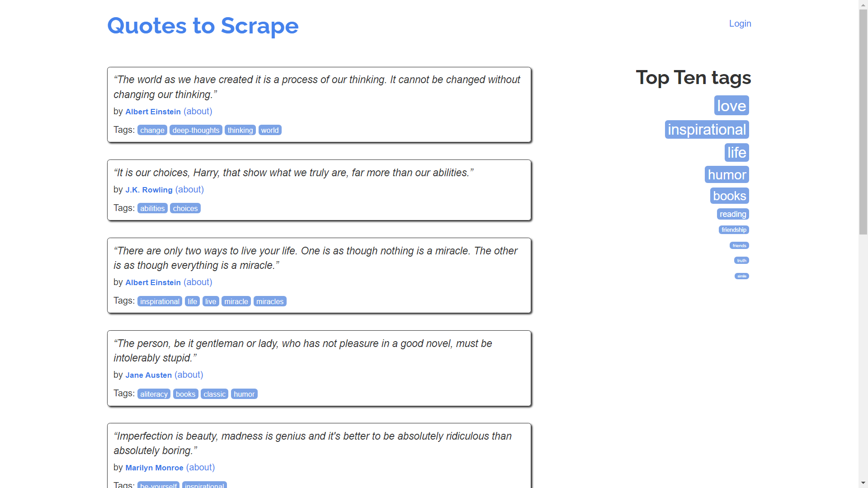The width and height of the screenshot is (868, 488).
Task: Click the 'Quotes to Scrape' site title link
Action: coord(203,25)
